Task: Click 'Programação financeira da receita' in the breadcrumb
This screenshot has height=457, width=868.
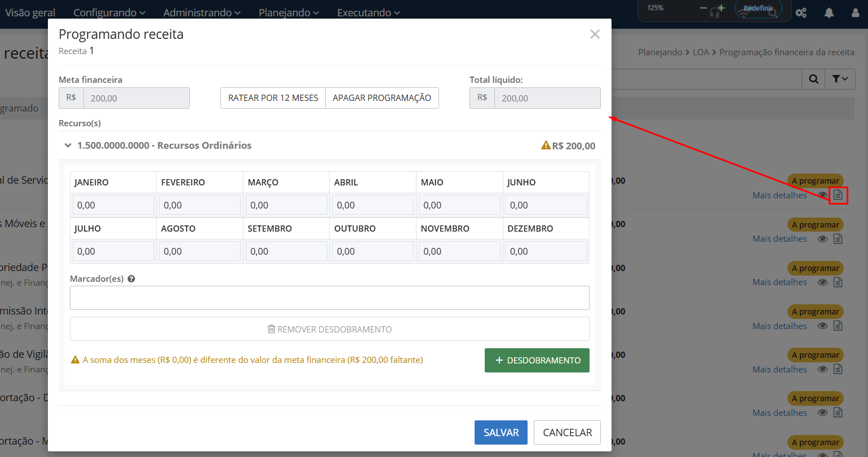Action: (787, 52)
